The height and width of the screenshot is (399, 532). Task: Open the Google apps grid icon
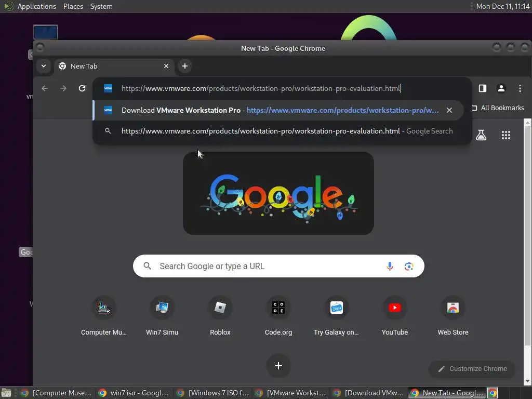pyautogui.click(x=506, y=135)
